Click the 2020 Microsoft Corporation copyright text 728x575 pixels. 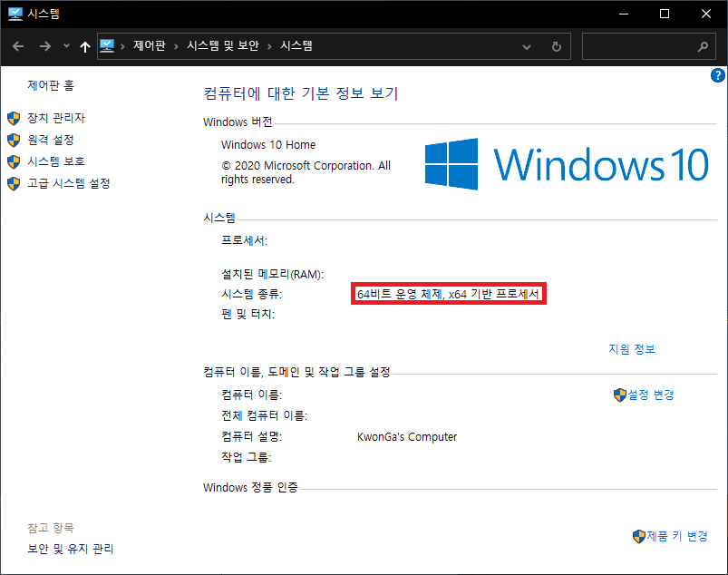pyautogui.click(x=306, y=172)
